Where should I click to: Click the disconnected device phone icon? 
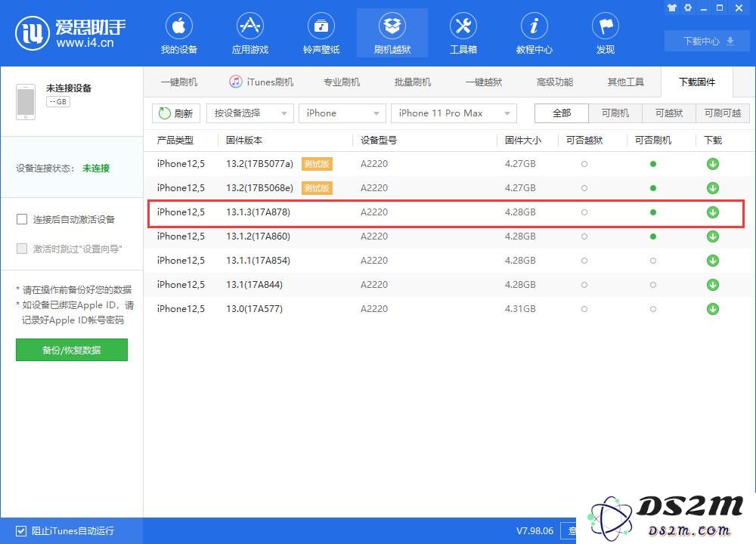[x=26, y=102]
